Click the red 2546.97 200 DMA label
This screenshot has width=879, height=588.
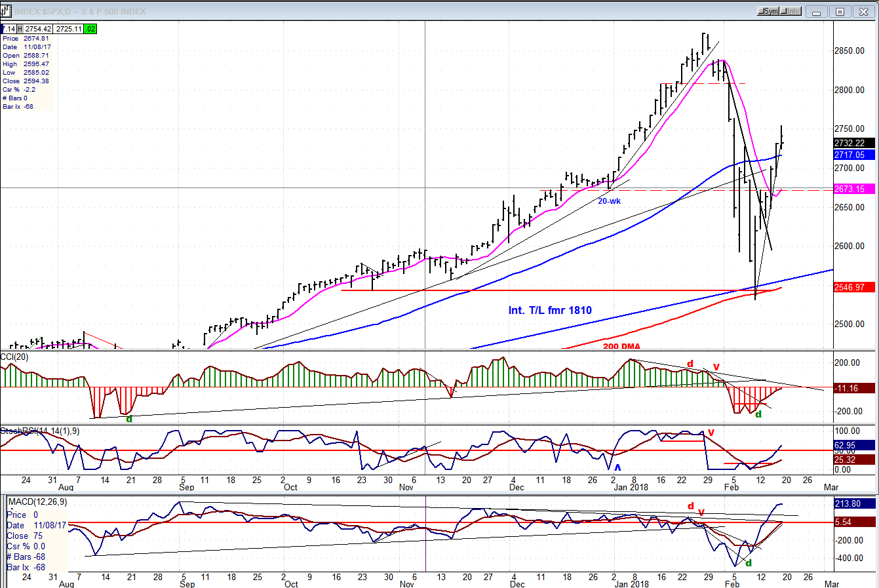[853, 287]
